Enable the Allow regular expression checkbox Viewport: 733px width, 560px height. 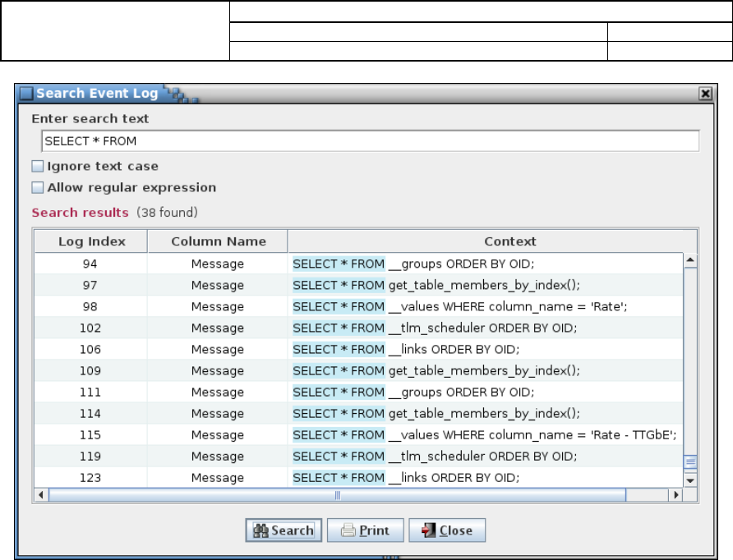pyautogui.click(x=38, y=188)
